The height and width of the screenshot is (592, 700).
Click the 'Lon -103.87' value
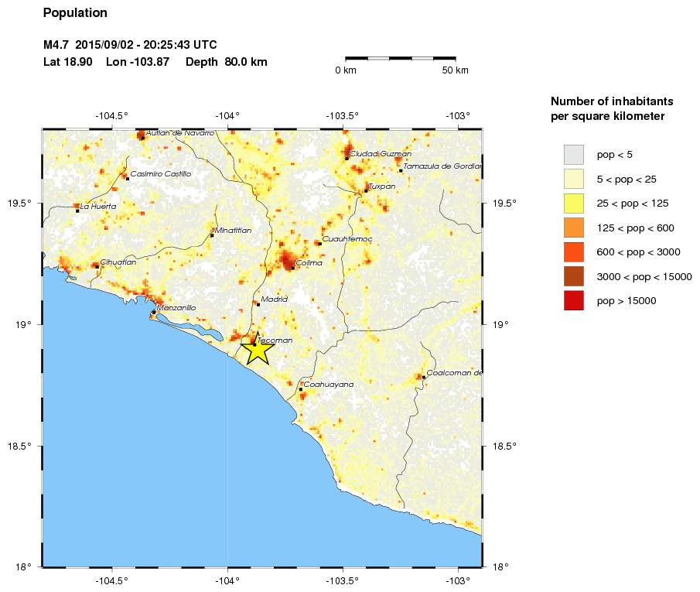click(138, 62)
